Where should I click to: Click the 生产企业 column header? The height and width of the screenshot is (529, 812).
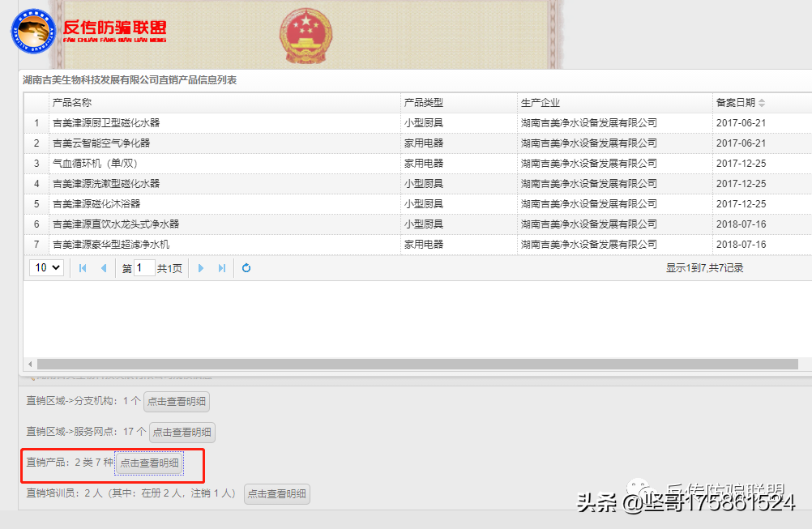coord(615,103)
